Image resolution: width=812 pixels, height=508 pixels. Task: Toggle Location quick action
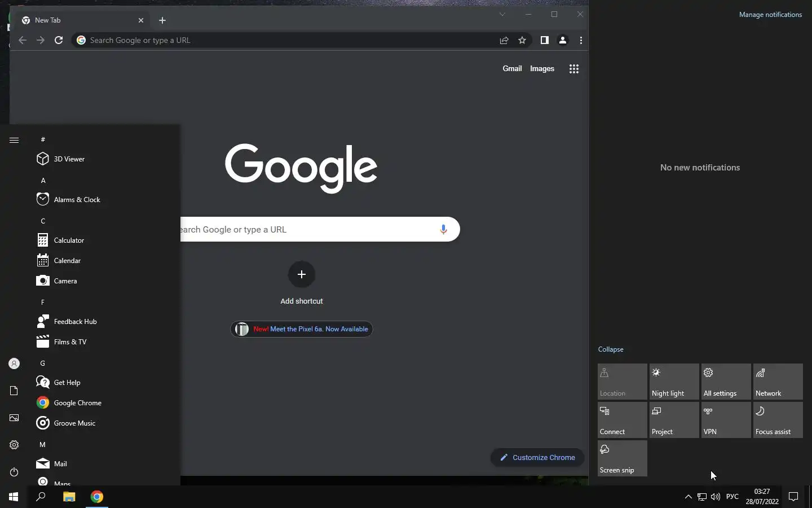coord(623,382)
